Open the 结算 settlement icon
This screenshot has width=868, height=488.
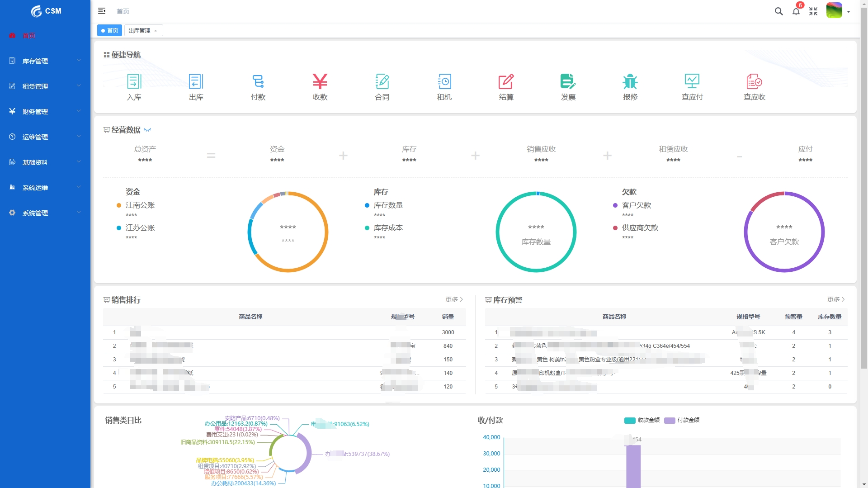(506, 82)
